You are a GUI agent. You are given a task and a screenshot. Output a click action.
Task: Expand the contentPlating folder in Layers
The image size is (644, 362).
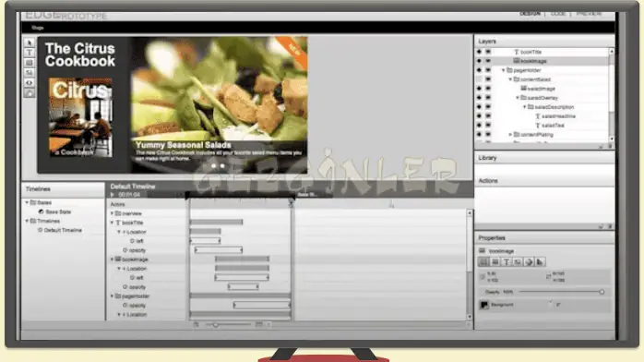[510, 134]
